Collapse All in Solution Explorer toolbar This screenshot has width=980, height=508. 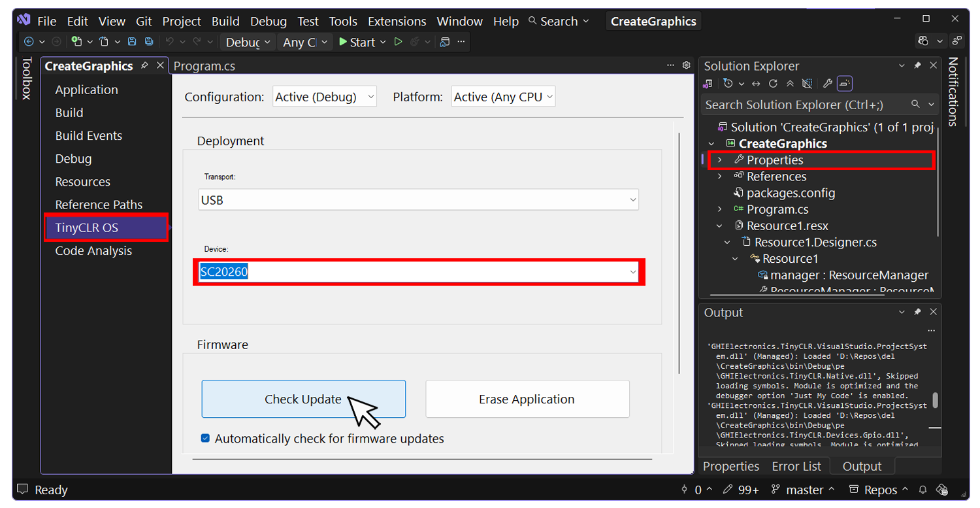[790, 84]
